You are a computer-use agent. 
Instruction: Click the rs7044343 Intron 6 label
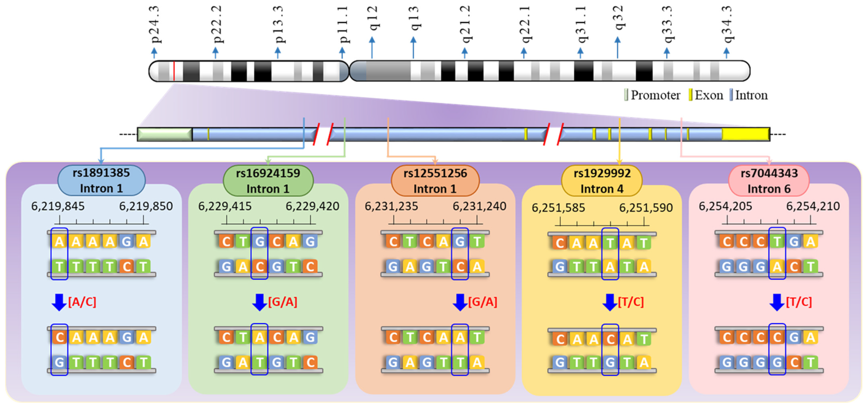tap(769, 181)
